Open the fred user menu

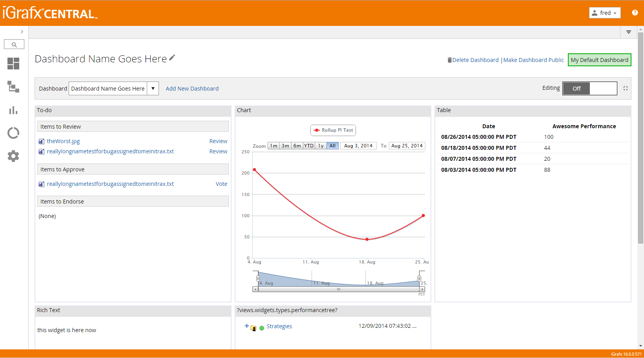pyautogui.click(x=605, y=13)
